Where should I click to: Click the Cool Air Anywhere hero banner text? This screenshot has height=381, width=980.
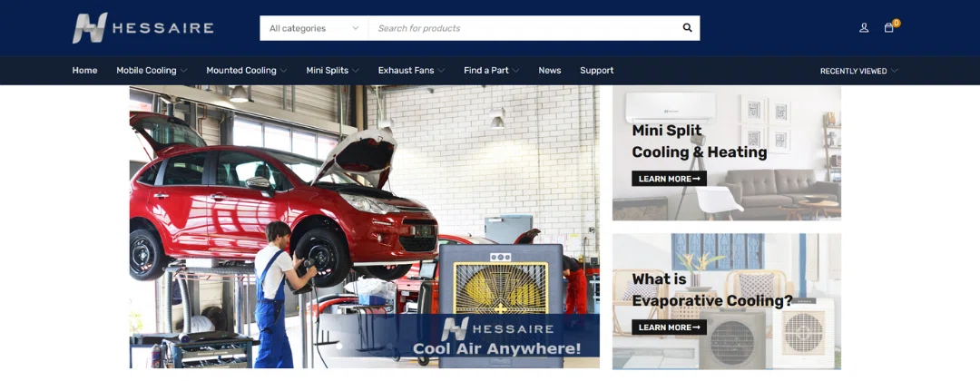496,348
